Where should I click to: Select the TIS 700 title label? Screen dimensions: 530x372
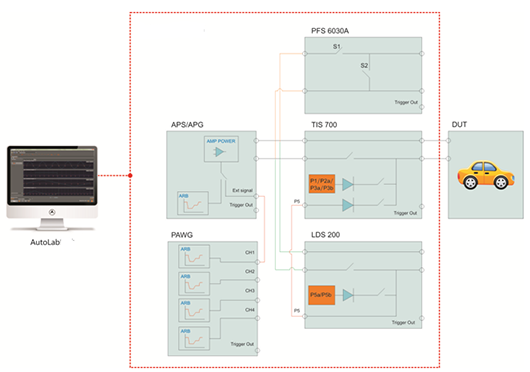(x=324, y=125)
